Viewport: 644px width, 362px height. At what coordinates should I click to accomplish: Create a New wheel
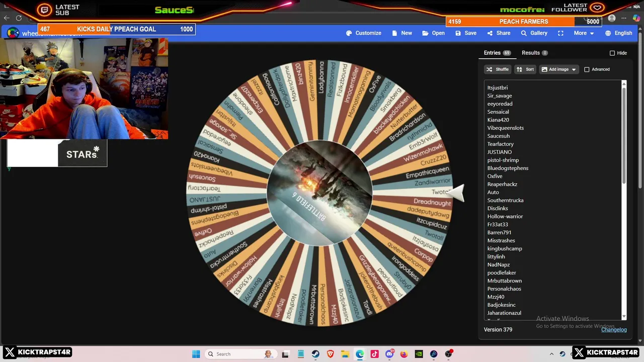click(x=401, y=33)
